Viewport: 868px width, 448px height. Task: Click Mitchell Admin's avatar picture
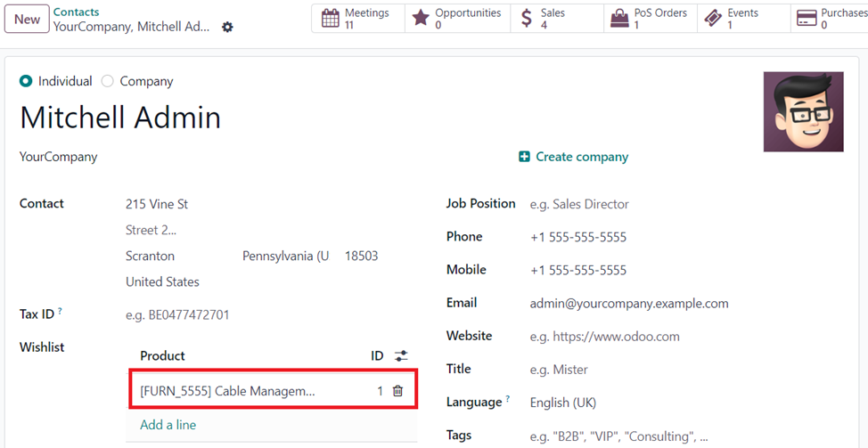[803, 111]
